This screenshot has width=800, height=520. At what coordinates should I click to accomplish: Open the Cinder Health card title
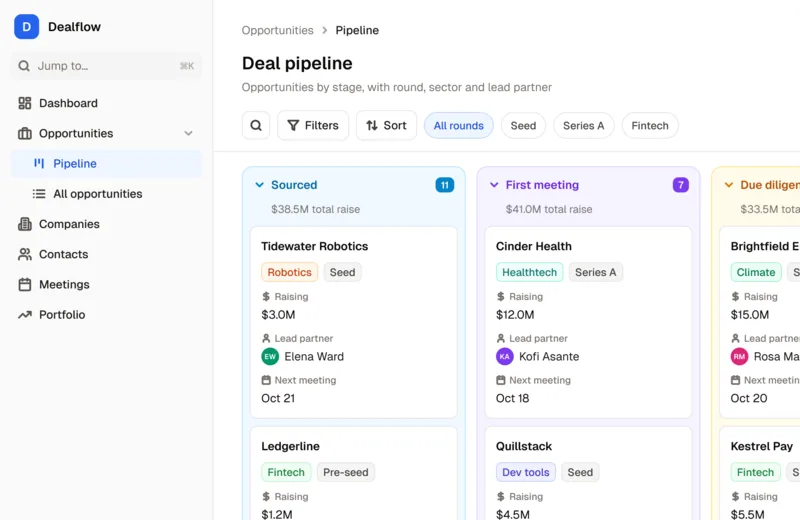click(x=534, y=246)
